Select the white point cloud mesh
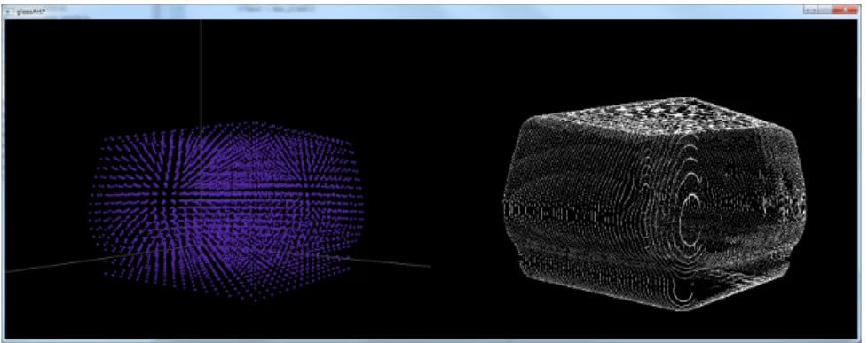The image size is (868, 343). click(654, 204)
